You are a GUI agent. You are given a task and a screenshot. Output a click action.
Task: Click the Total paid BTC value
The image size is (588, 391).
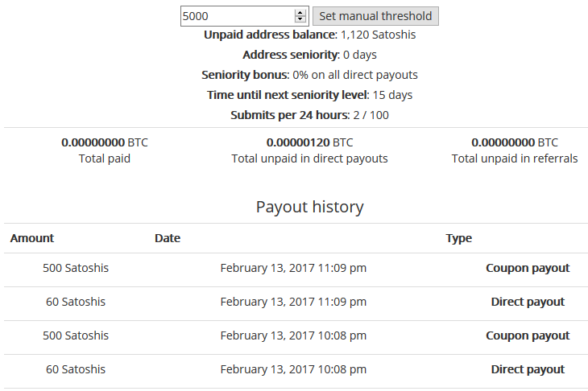tap(105, 142)
